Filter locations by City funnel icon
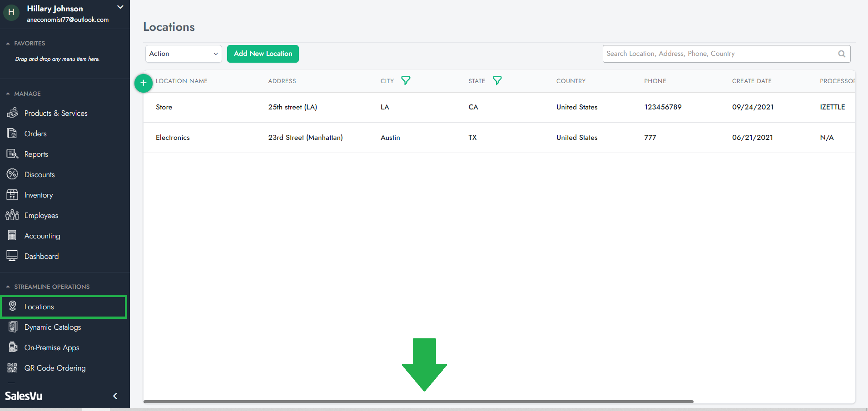 [x=406, y=81]
